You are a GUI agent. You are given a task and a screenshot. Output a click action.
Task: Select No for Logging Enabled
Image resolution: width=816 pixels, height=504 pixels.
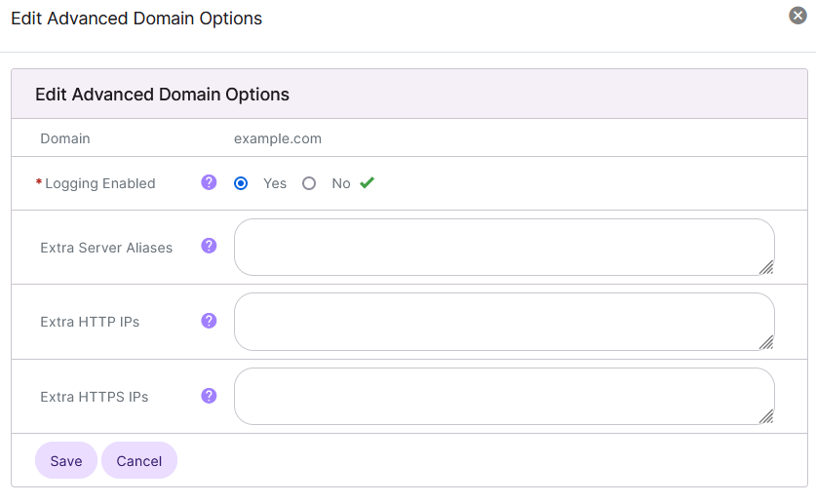309,183
